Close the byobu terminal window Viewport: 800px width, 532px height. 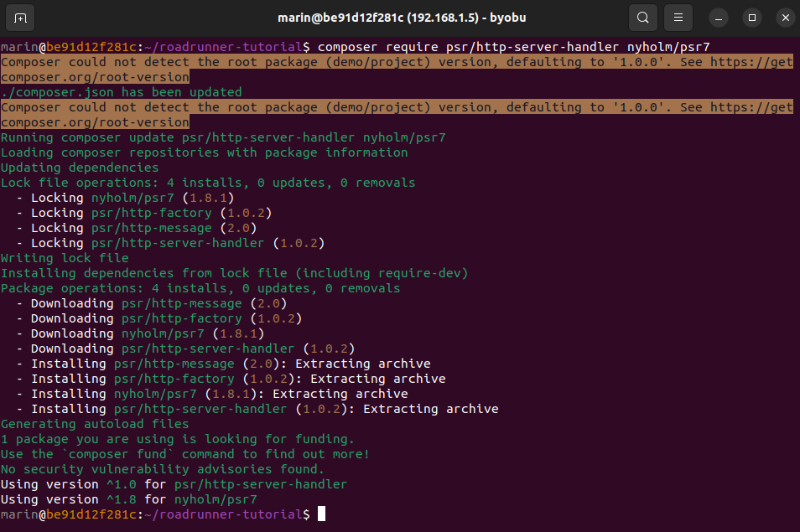(786, 18)
